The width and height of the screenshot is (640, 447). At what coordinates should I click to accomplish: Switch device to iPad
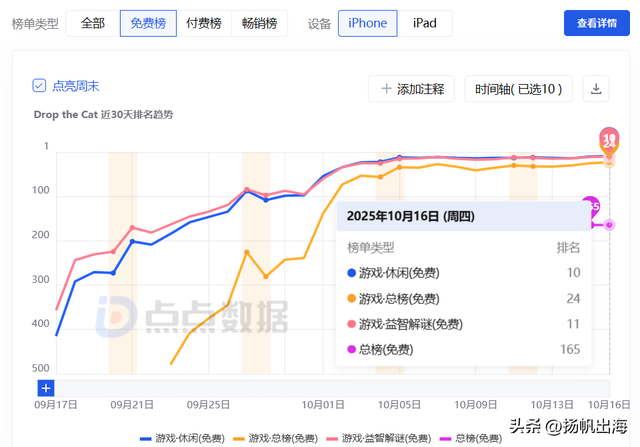(425, 23)
